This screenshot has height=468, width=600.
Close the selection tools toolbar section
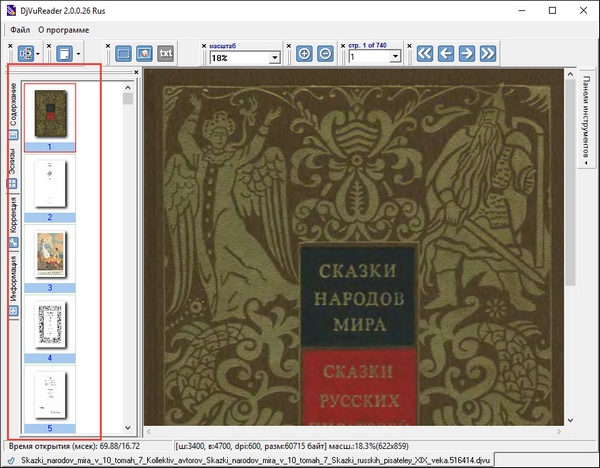coord(108,46)
